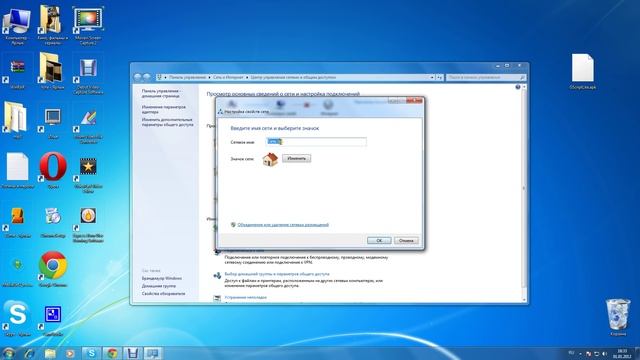Viewport: 640px width, 360px height.
Task: Open Windows Media Player from taskbar
Action: point(70,353)
